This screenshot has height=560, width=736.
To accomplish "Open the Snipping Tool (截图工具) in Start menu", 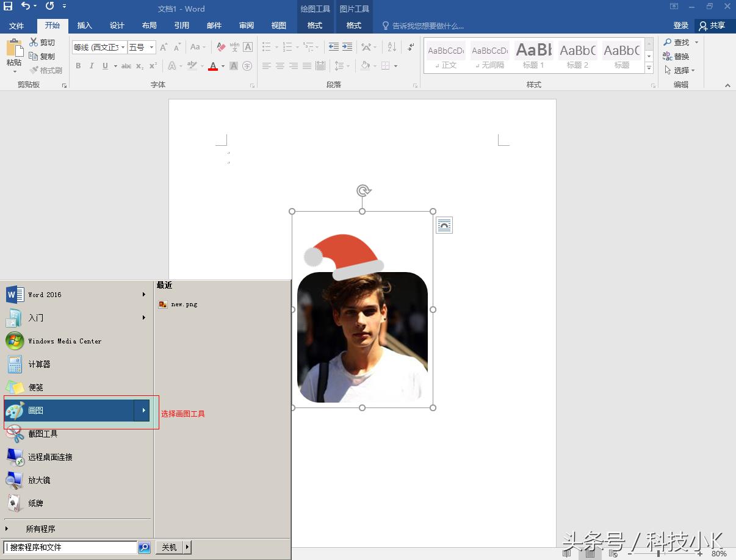I will click(43, 434).
